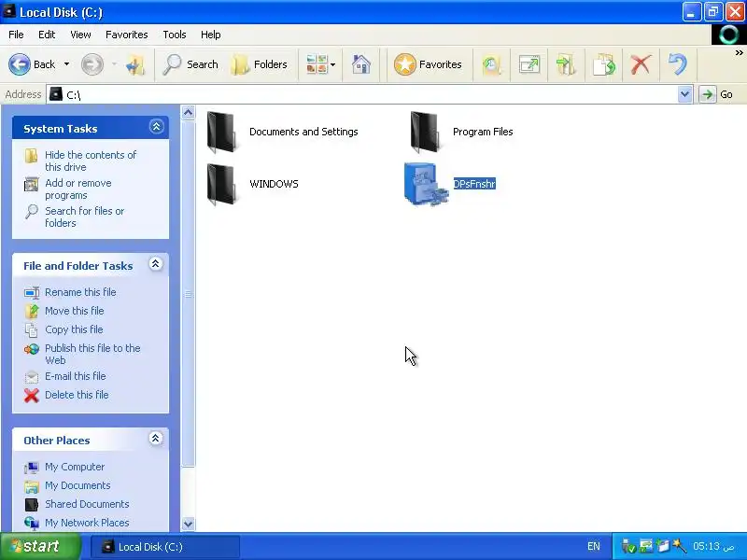Click the side pane scrollbar up arrow

[x=189, y=112]
